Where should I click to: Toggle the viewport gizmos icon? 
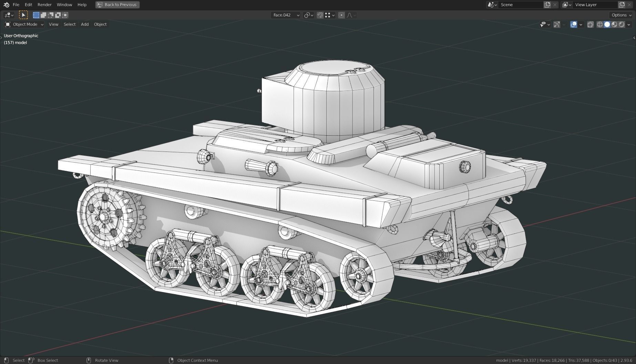coord(556,24)
